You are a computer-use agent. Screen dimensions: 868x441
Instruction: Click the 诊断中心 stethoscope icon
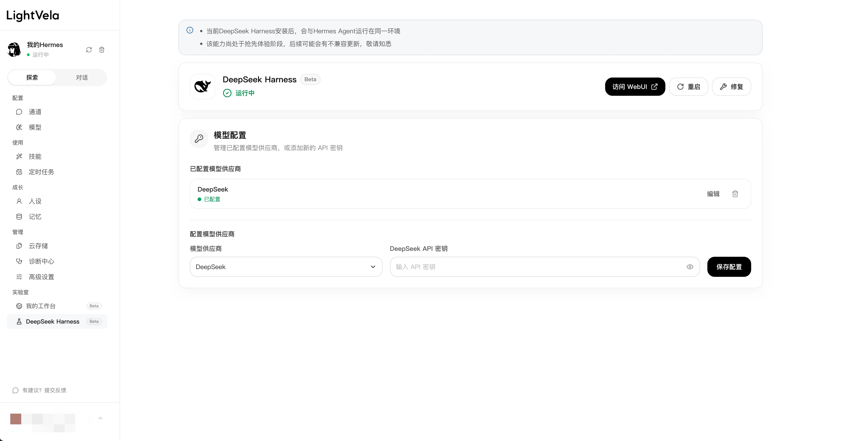19,262
